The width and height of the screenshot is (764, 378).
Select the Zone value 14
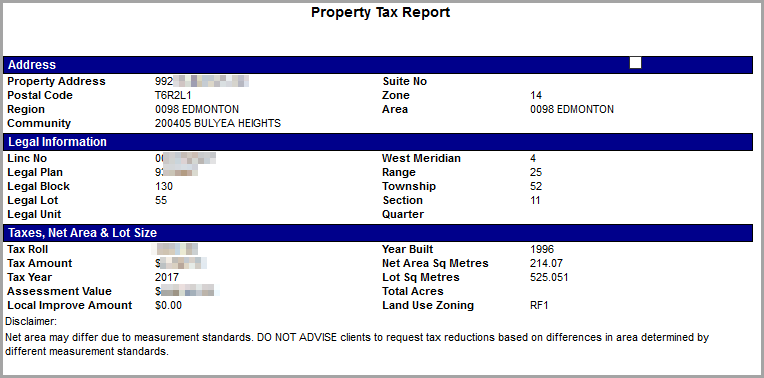pos(536,95)
